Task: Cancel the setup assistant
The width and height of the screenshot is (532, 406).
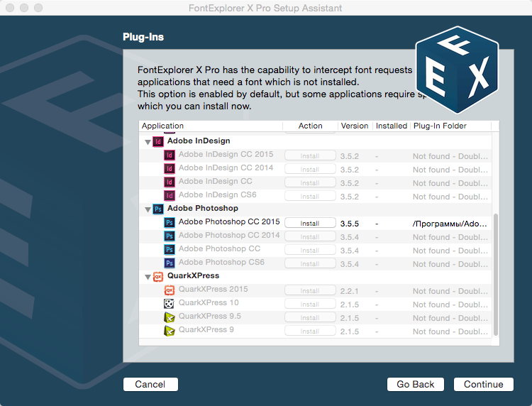Action: click(150, 384)
